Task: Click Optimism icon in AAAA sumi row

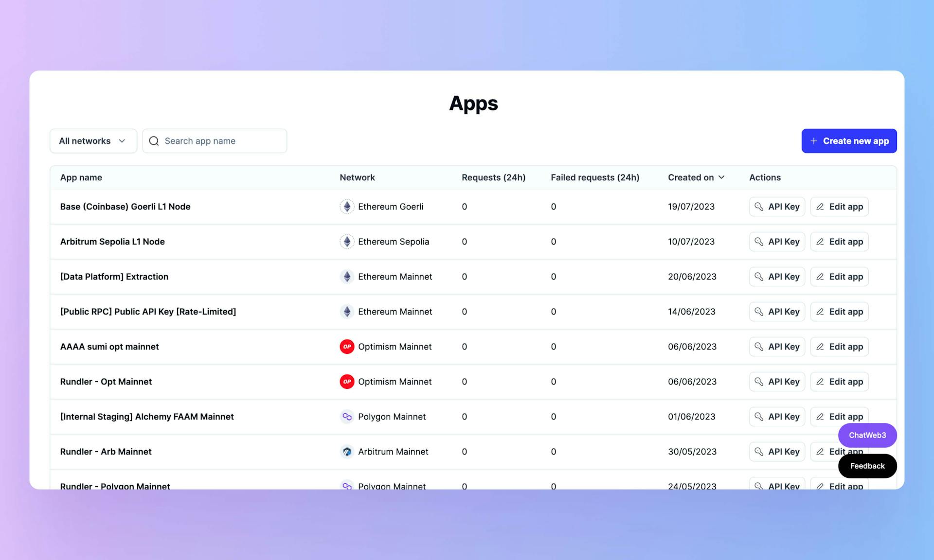Action: (x=347, y=347)
